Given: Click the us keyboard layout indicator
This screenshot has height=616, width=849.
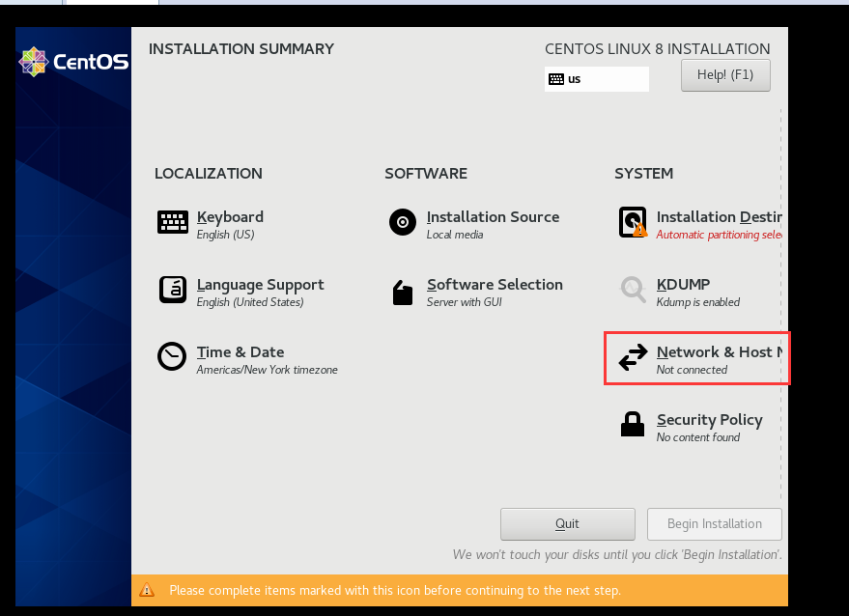Looking at the screenshot, I should tap(597, 79).
